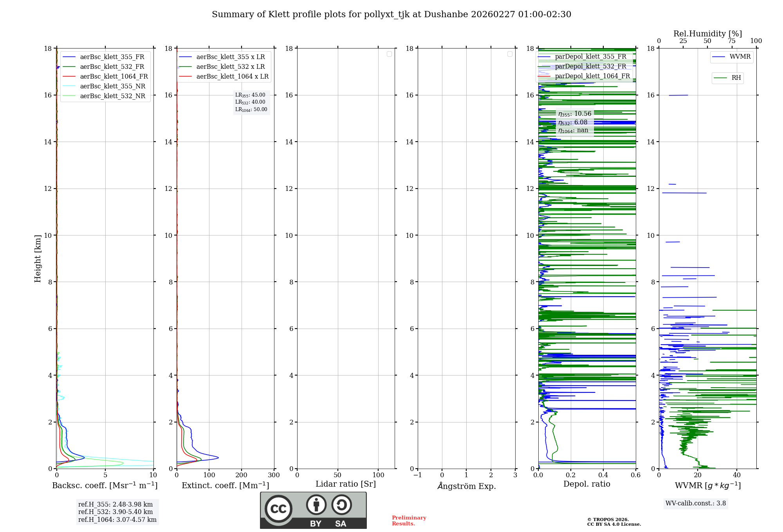Click the RH legend label
Screen dimensions: 783x532
point(736,78)
